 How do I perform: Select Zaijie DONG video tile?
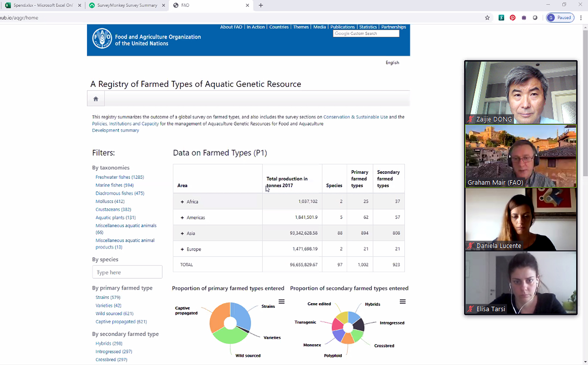pos(520,92)
